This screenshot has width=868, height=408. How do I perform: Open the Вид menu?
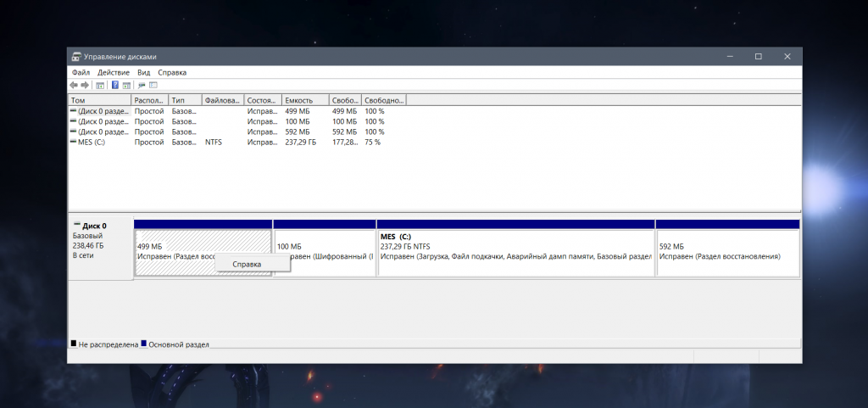click(x=143, y=72)
